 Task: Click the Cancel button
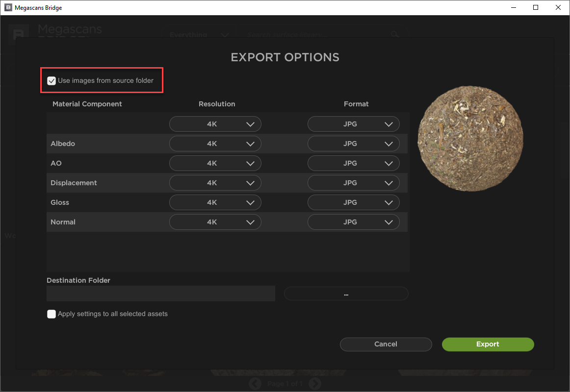(386, 344)
